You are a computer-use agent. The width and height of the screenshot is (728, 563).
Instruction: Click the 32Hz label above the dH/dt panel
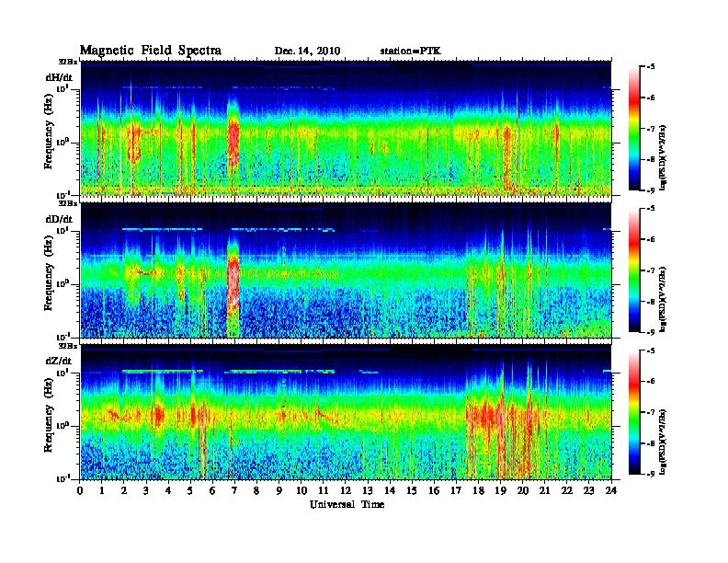(x=68, y=62)
